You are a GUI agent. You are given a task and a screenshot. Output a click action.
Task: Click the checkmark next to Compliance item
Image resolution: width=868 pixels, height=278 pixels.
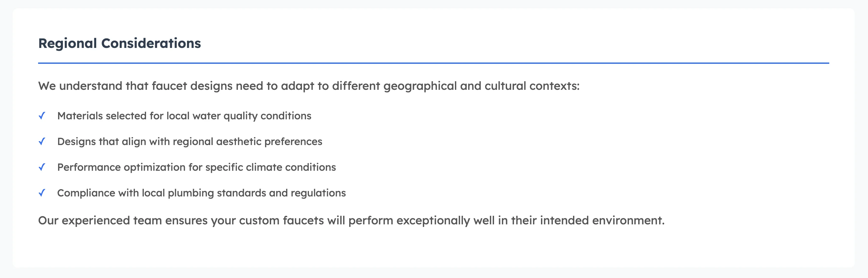pyautogui.click(x=42, y=193)
